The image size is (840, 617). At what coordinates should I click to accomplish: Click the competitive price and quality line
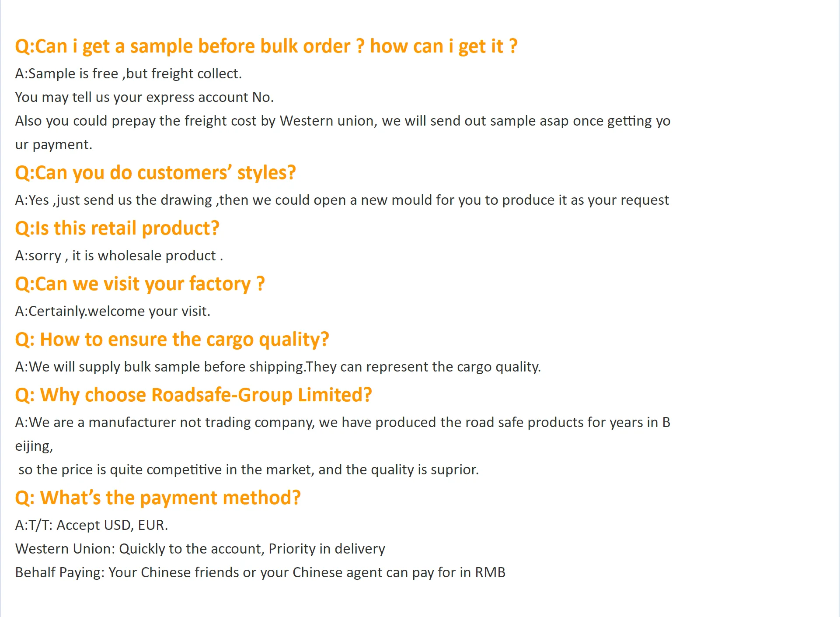pyautogui.click(x=248, y=470)
